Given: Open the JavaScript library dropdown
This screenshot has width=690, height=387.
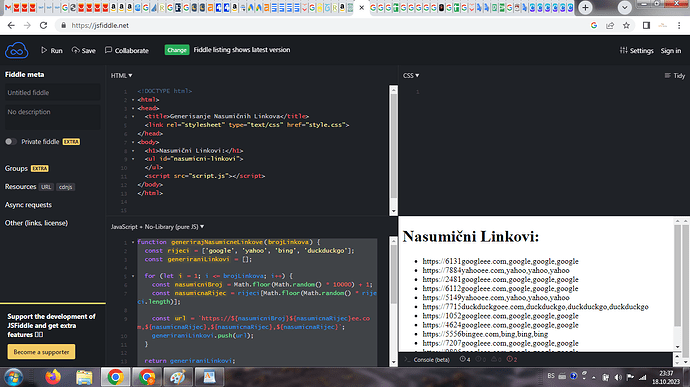Looking at the screenshot, I should (158, 227).
